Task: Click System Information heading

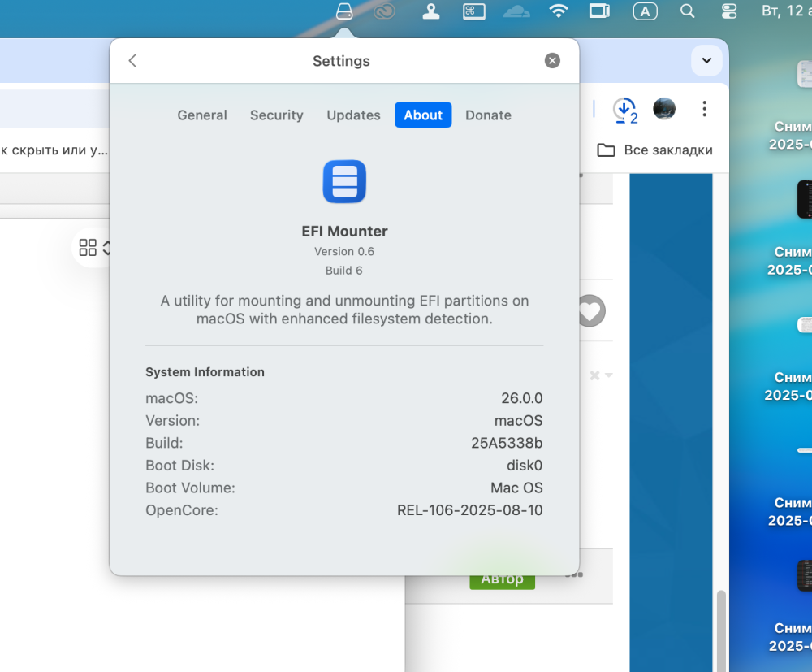Action: point(205,372)
